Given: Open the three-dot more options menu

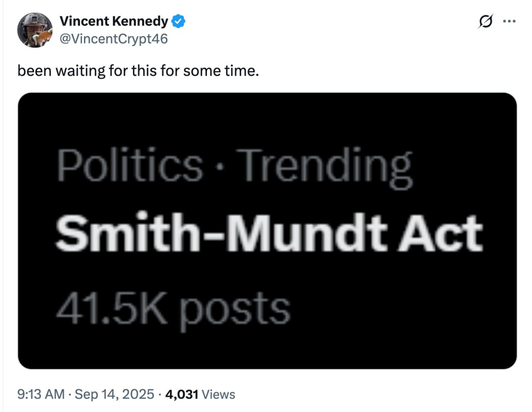Looking at the screenshot, I should [509, 21].
